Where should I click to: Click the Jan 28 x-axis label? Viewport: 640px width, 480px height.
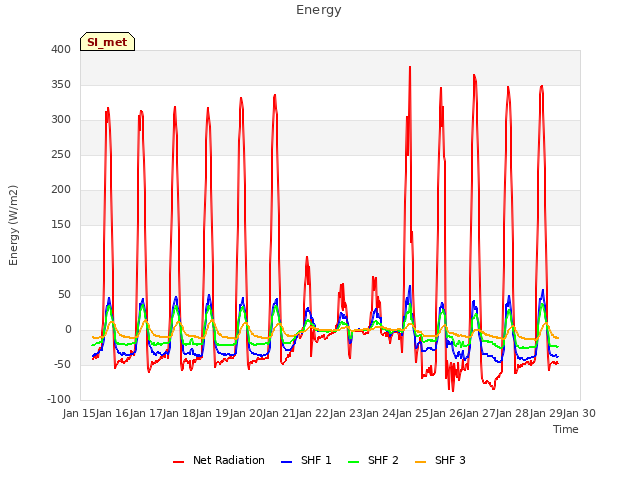pos(512,413)
